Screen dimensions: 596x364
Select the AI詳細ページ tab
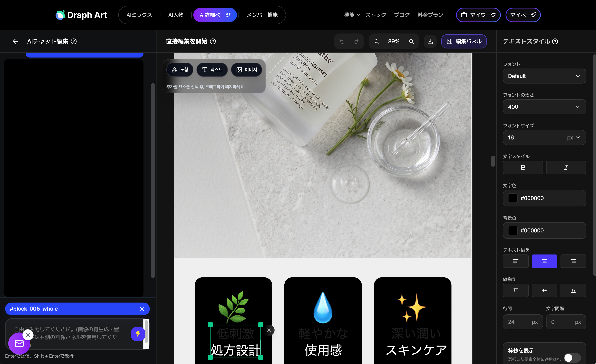click(215, 15)
